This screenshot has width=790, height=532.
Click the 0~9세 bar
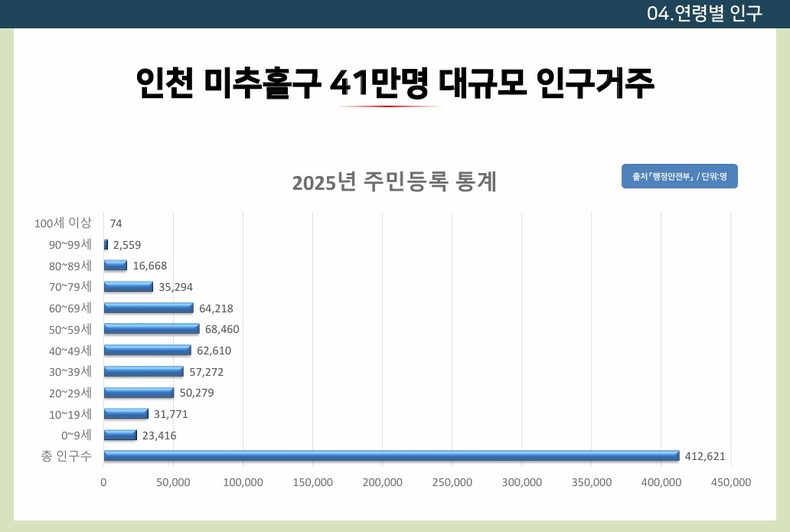point(120,435)
